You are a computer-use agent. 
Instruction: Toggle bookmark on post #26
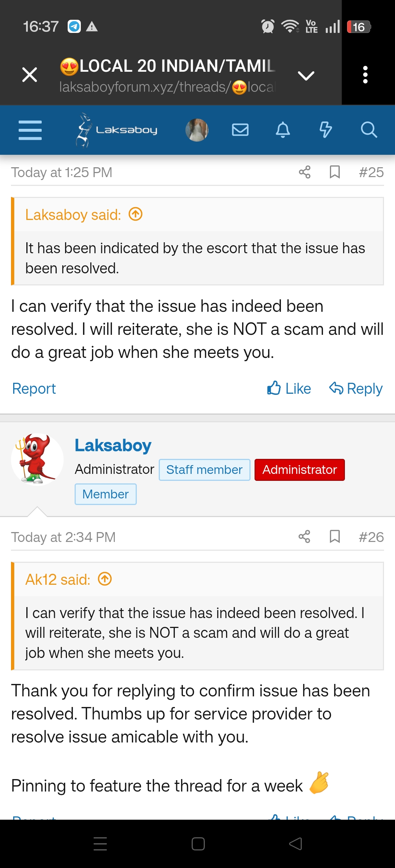[335, 537]
